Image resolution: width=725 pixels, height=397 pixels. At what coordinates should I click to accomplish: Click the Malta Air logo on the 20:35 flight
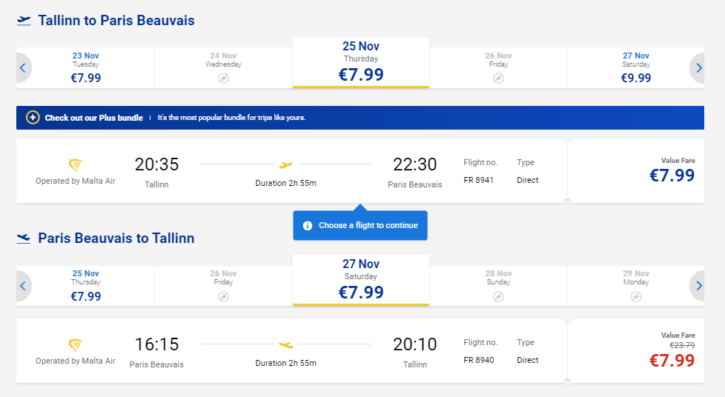(75, 165)
